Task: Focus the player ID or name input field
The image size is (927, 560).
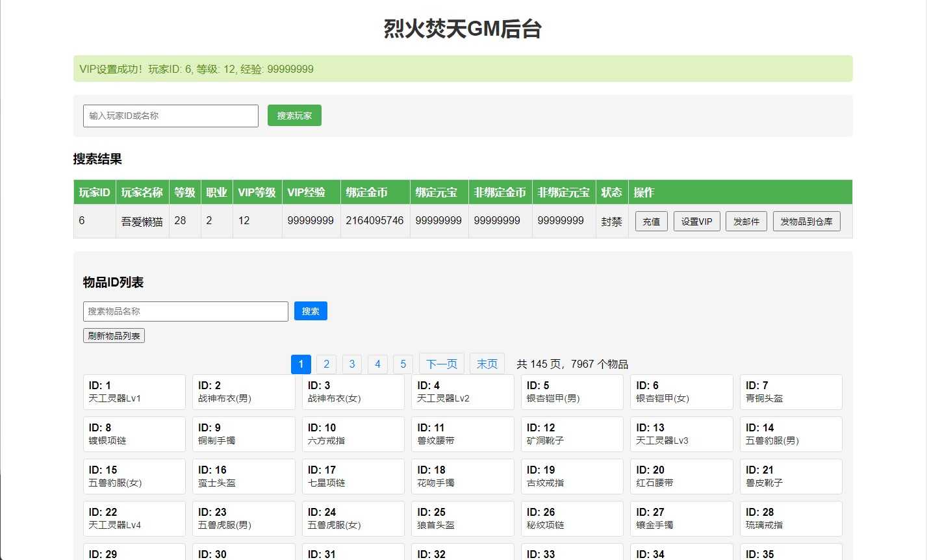Action: 171,116
